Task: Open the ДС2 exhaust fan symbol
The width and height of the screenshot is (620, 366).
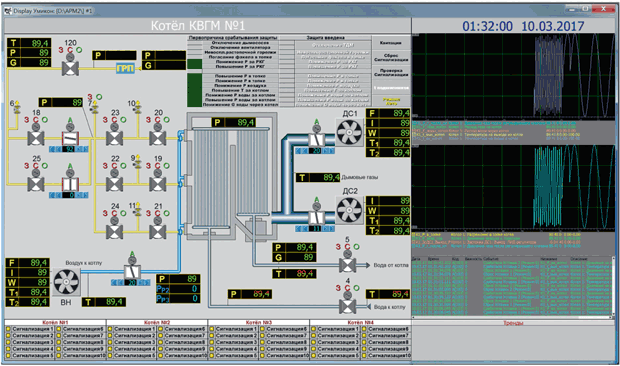Action: pyautogui.click(x=350, y=210)
